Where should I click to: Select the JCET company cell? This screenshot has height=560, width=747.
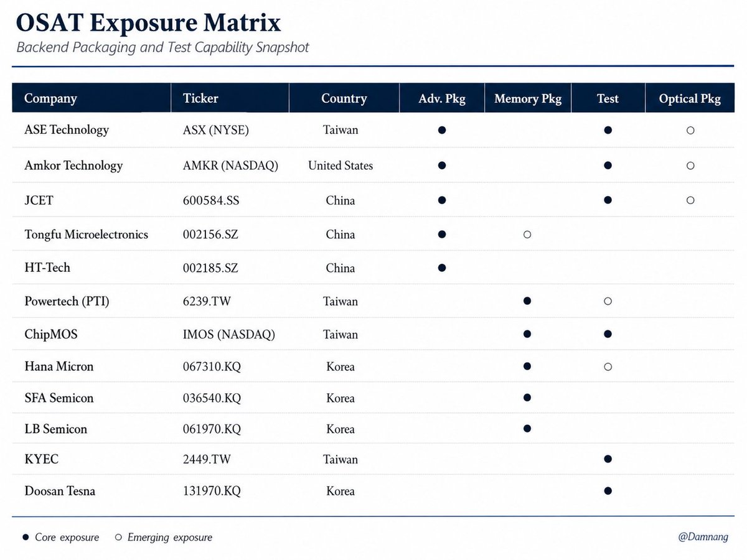[39, 200]
